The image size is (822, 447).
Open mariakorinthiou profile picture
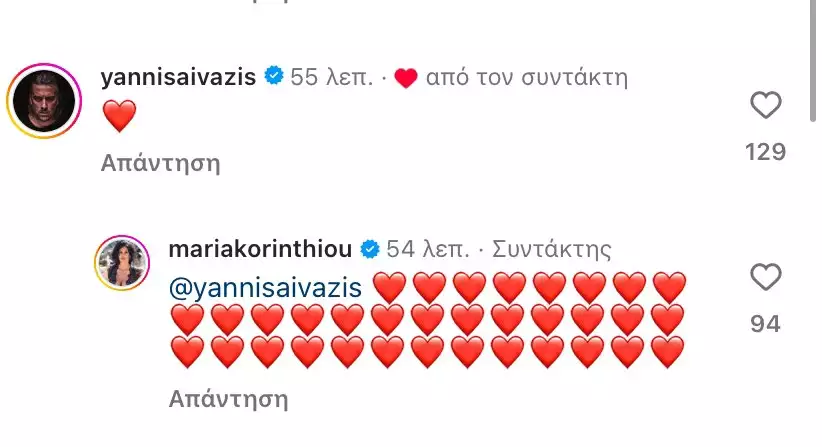click(x=122, y=263)
